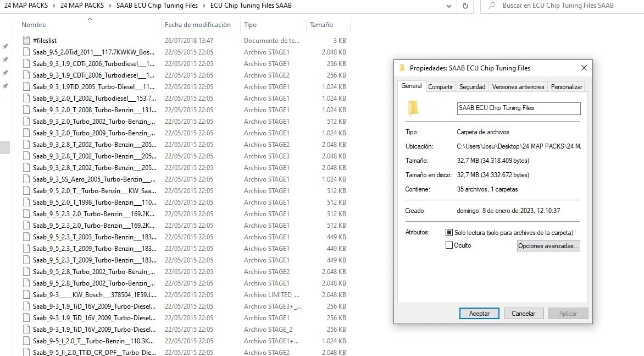The width and height of the screenshot is (644, 356).
Task: Click the '35 archivos, 1 carpetas' value
Action: pos(487,189)
